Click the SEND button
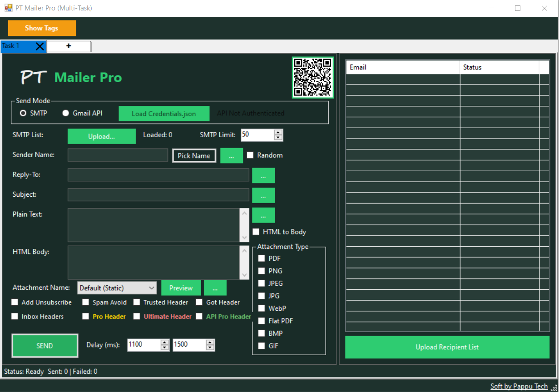Image resolution: width=559 pixels, height=392 pixels. [45, 345]
